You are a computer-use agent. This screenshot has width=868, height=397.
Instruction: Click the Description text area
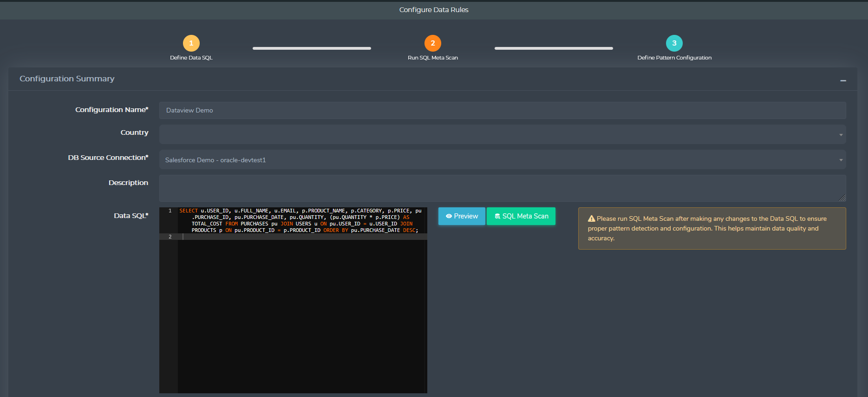tap(503, 188)
